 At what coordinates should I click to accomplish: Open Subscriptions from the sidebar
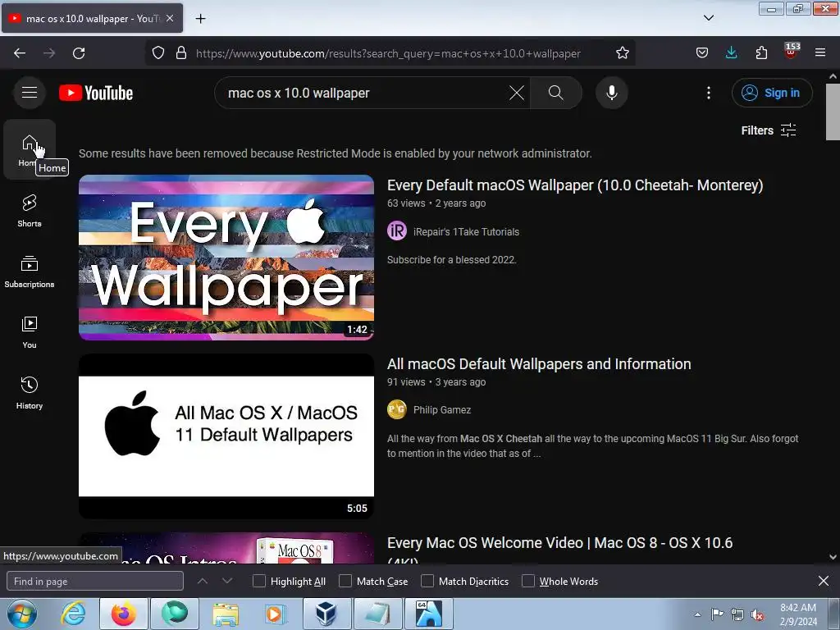[x=30, y=272]
